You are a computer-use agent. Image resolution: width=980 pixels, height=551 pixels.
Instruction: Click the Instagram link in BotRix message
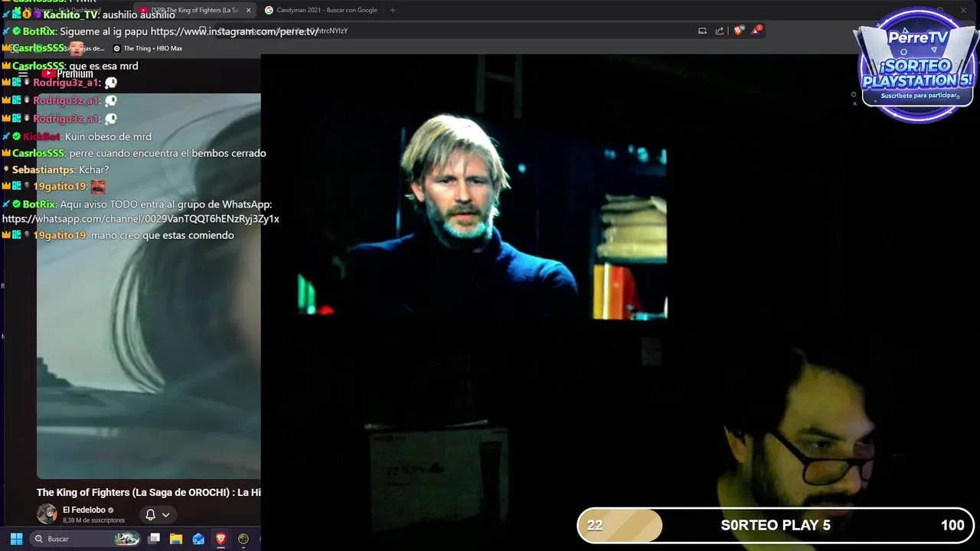click(x=234, y=31)
